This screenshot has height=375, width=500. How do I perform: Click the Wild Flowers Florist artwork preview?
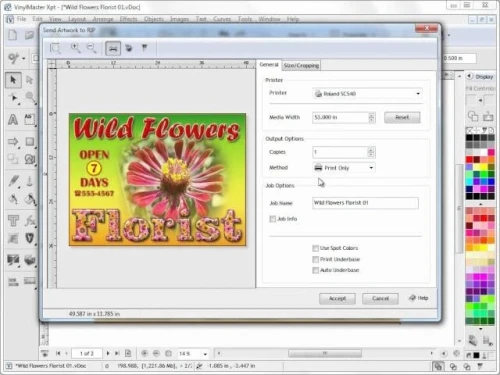(x=157, y=180)
